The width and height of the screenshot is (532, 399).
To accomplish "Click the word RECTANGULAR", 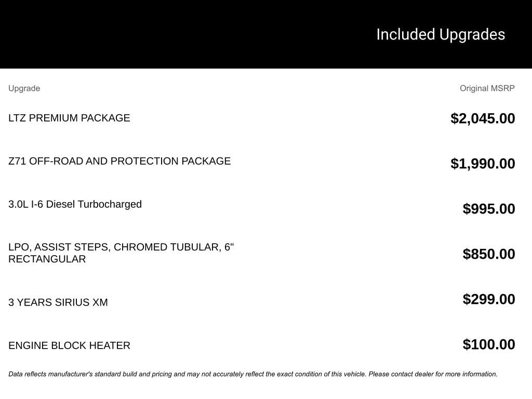I will tap(47, 259).
